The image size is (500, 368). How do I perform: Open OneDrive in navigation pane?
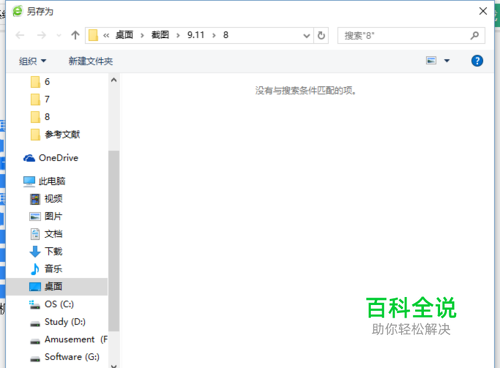[x=58, y=158]
